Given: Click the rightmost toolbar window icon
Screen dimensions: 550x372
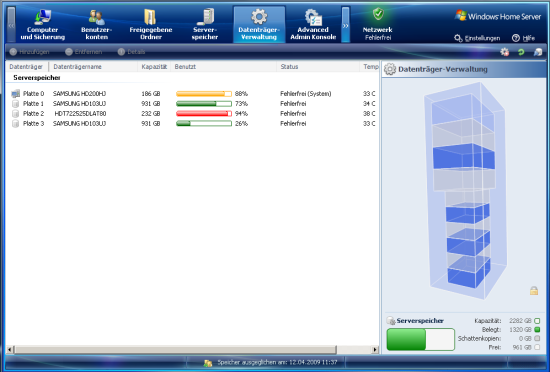Looking at the screenshot, I should click(538, 52).
